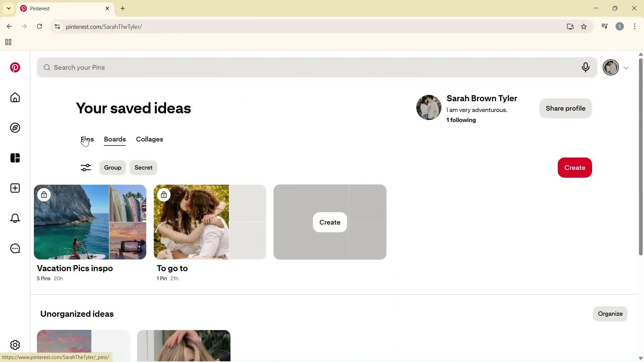644x362 pixels.
Task: Open the browser tab search chevron
Action: coord(9,8)
